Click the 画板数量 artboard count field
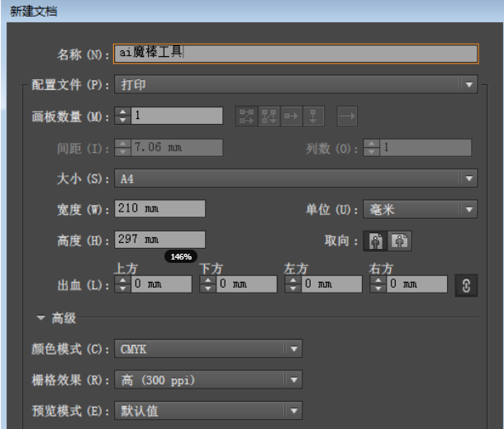The height and width of the screenshot is (429, 504). pos(177,116)
